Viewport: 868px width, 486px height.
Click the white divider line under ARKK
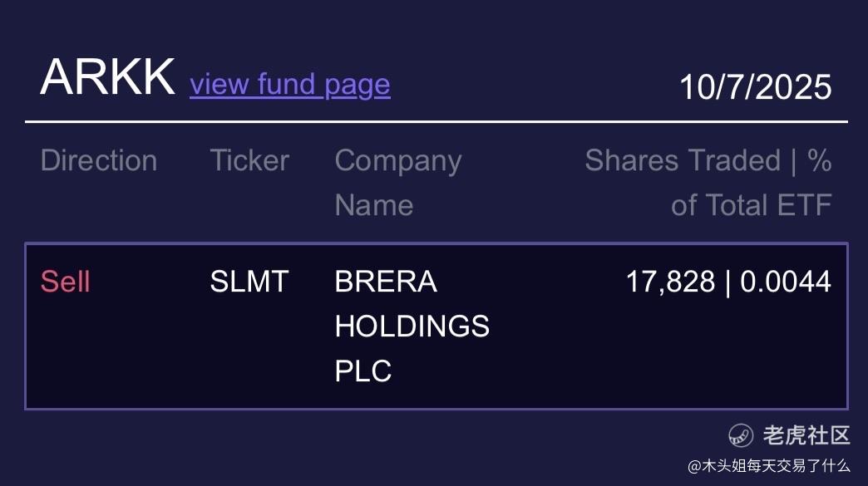436,122
